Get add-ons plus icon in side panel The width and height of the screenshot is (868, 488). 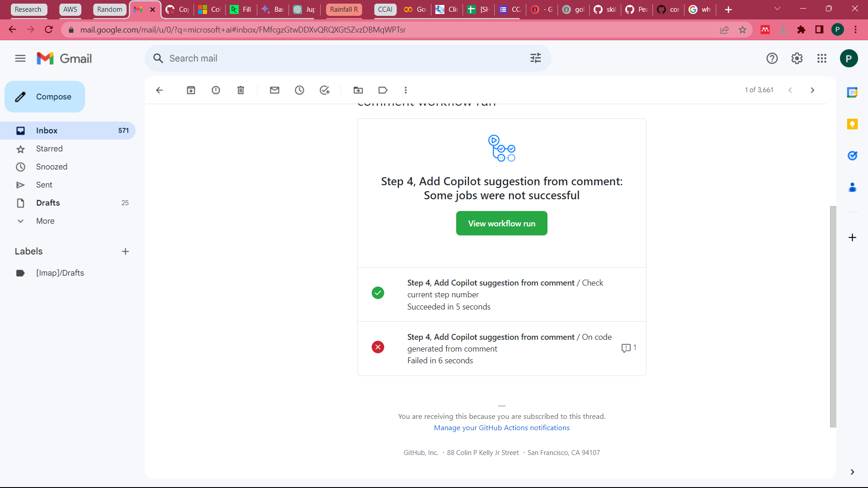(x=852, y=238)
